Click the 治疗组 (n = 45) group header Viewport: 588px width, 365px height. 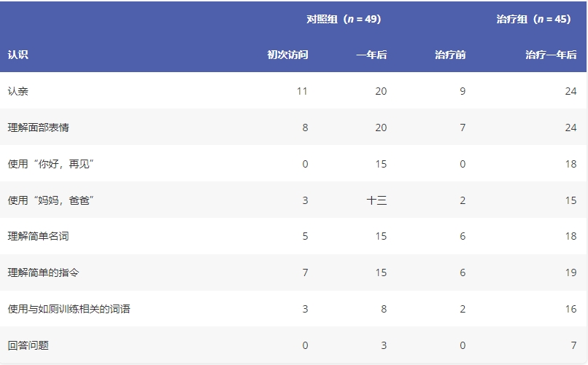point(533,19)
